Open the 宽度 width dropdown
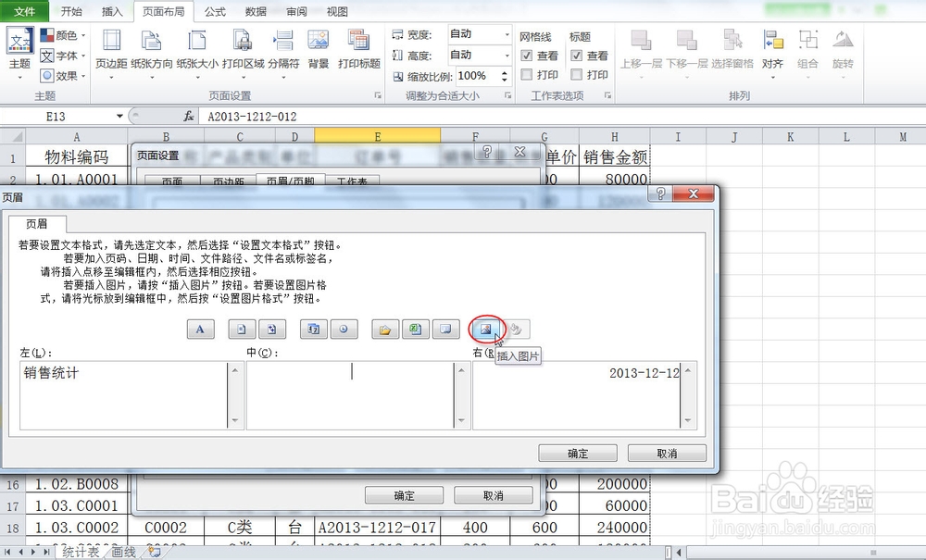The height and width of the screenshot is (560, 926). point(507,35)
